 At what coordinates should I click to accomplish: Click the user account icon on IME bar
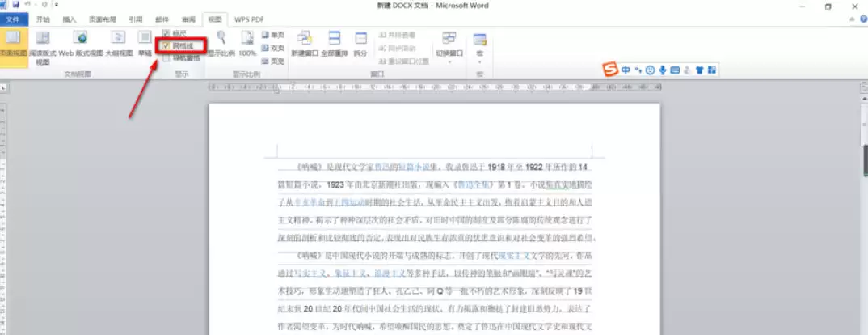[x=687, y=70]
